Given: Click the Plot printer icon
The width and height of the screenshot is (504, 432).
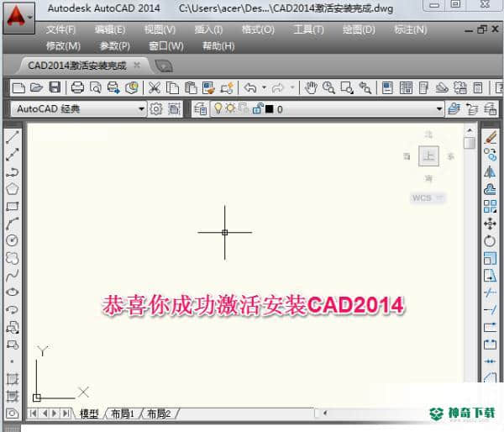Looking at the screenshot, I should [77, 87].
